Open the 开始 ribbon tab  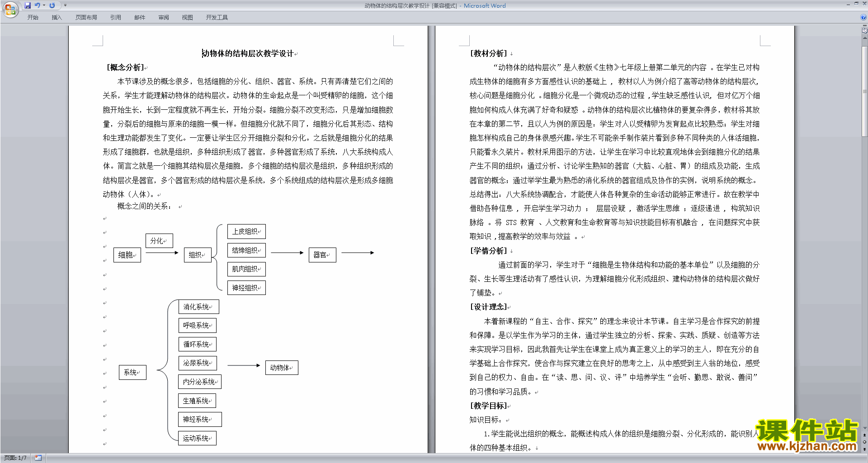[33, 18]
